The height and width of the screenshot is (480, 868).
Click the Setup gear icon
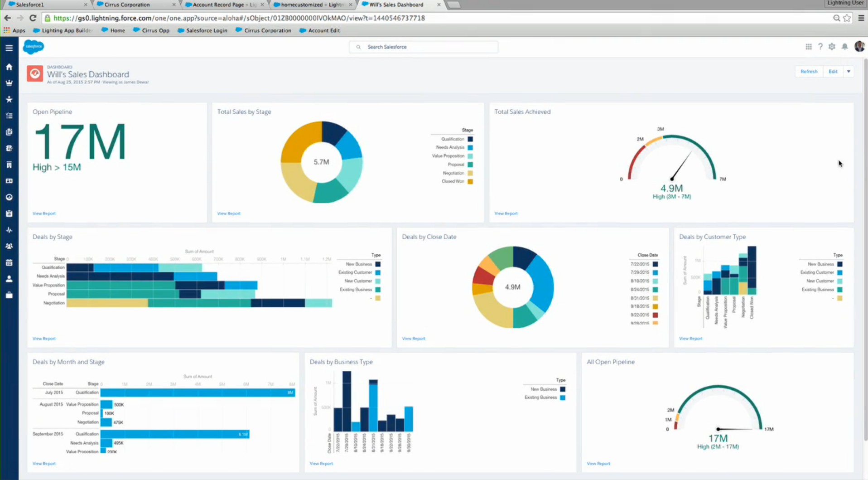click(x=832, y=47)
